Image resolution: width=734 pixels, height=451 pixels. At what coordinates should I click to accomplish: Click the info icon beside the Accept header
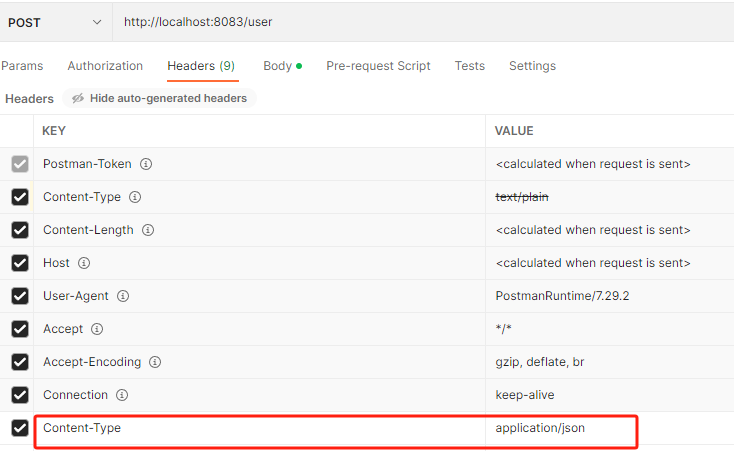(97, 329)
